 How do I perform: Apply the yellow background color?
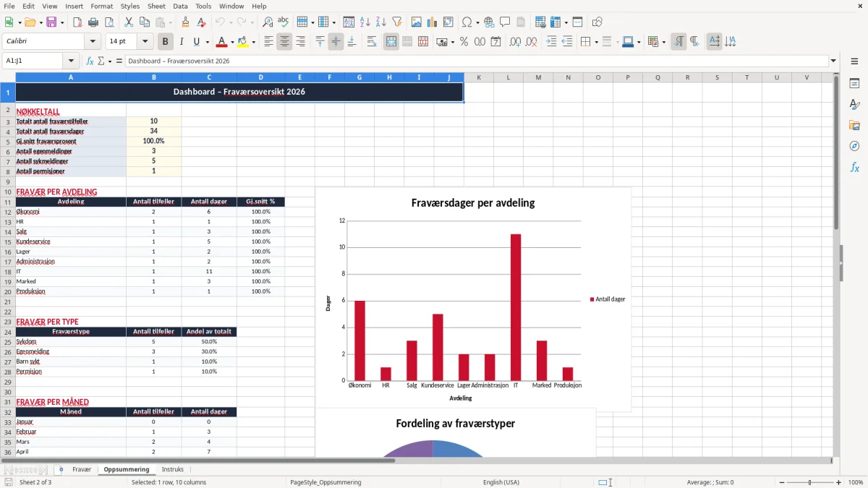coord(243,42)
